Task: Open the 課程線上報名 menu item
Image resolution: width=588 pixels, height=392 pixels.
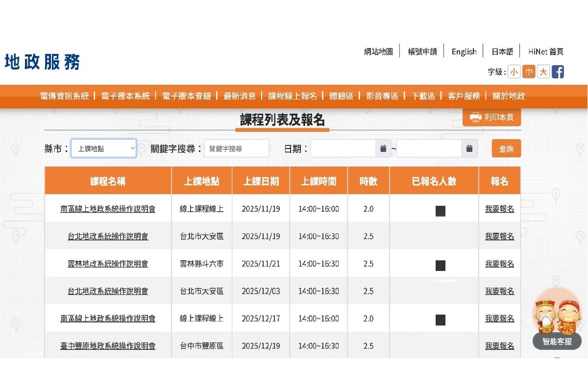Action: point(293,96)
